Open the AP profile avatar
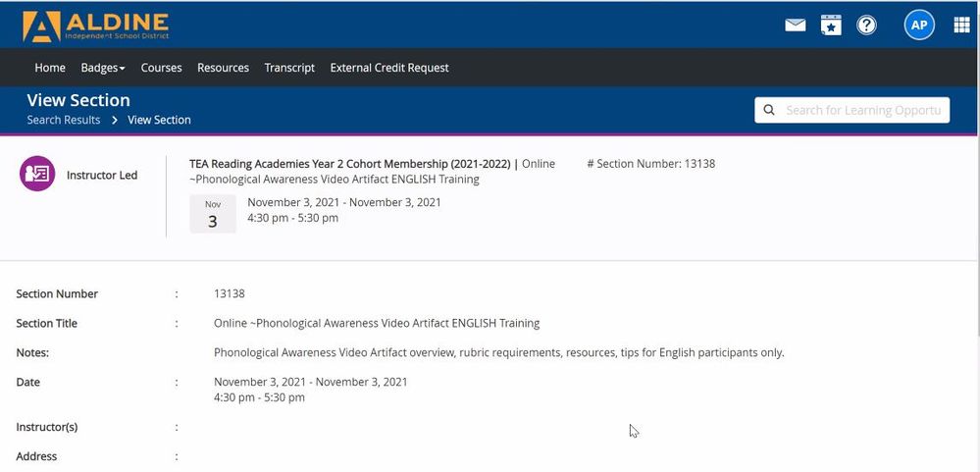980x472 pixels. point(919,26)
